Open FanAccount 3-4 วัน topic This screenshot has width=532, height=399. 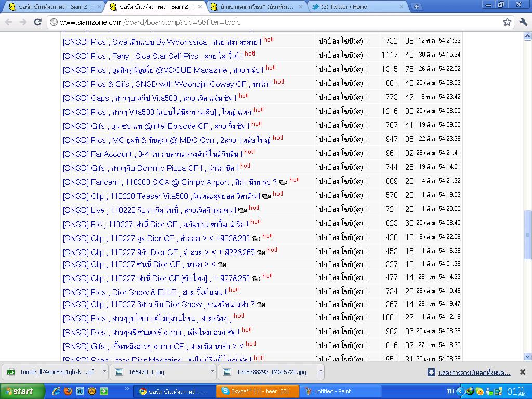tap(152, 154)
